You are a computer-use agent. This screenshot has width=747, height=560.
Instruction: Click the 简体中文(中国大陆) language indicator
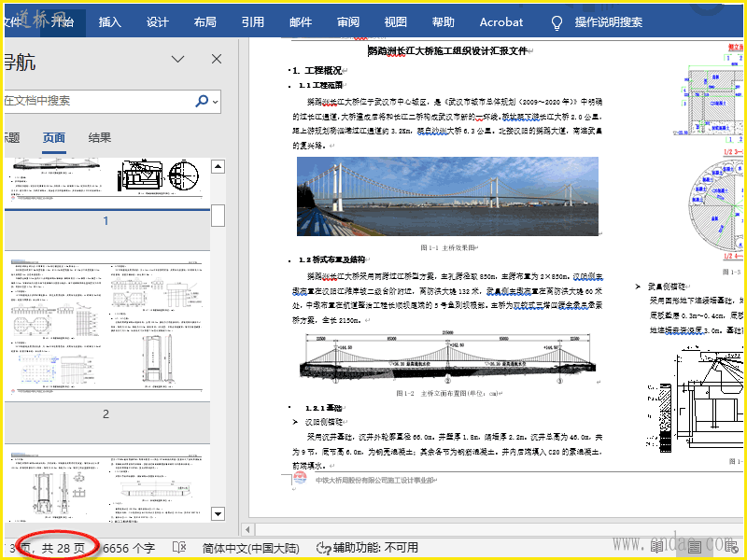click(250, 548)
